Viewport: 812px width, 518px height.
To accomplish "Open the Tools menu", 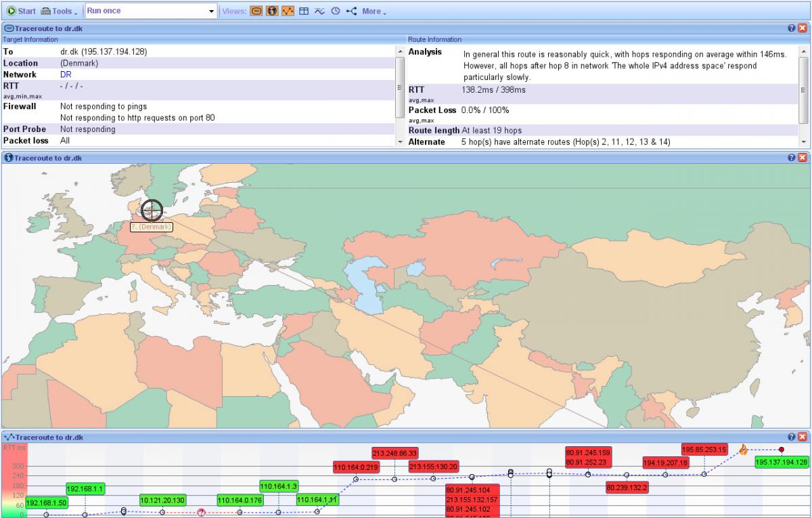I will click(59, 11).
